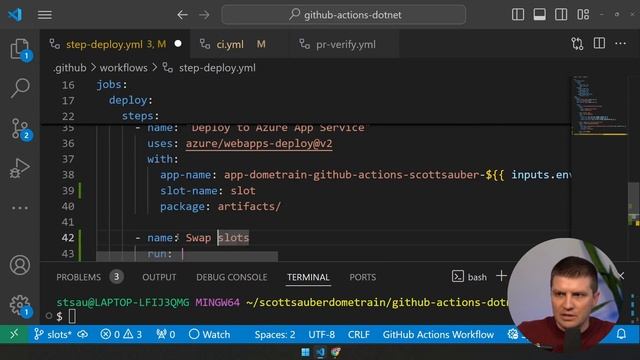Open the Run and Debug view
The image size is (640, 360).
(20, 168)
